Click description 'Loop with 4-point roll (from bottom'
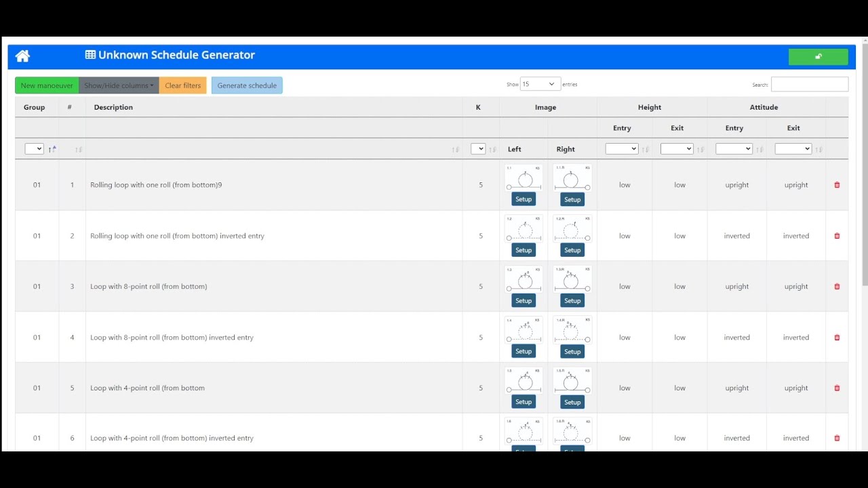 [147, 388]
